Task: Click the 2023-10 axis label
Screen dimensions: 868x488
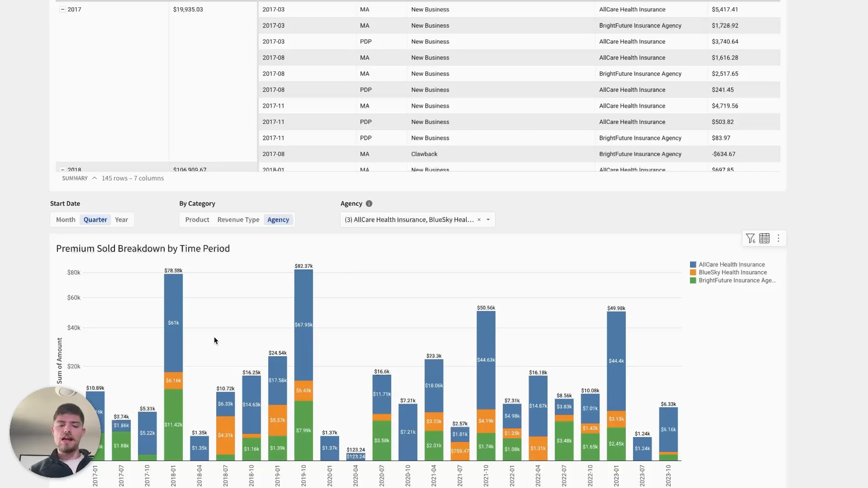Action: 668,476
